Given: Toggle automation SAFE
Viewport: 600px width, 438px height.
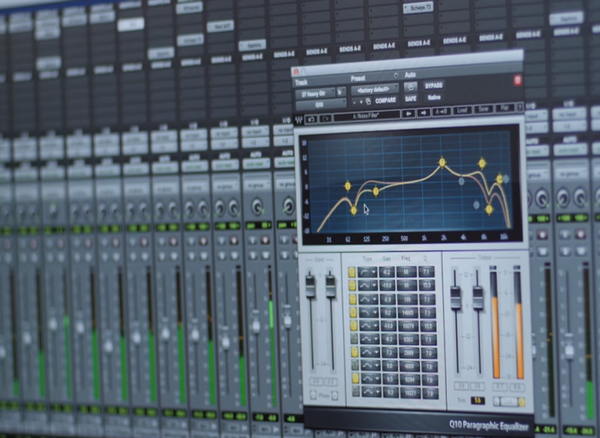Looking at the screenshot, I should click(x=411, y=99).
